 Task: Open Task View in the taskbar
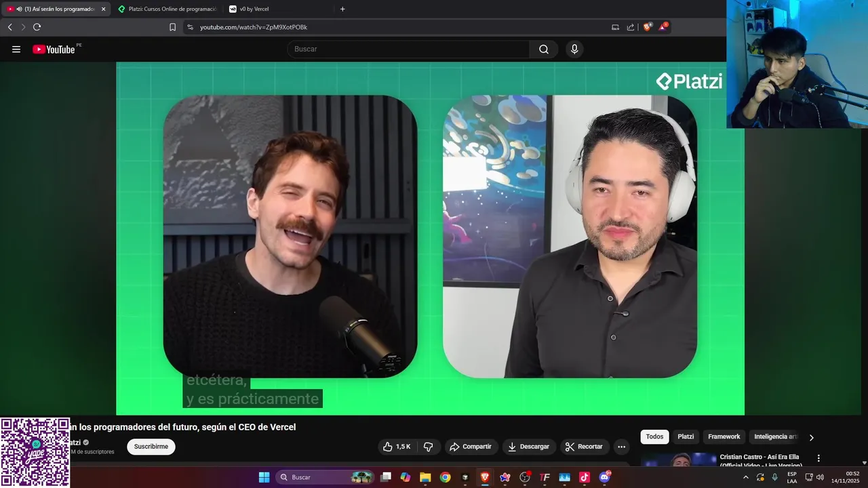(x=386, y=477)
